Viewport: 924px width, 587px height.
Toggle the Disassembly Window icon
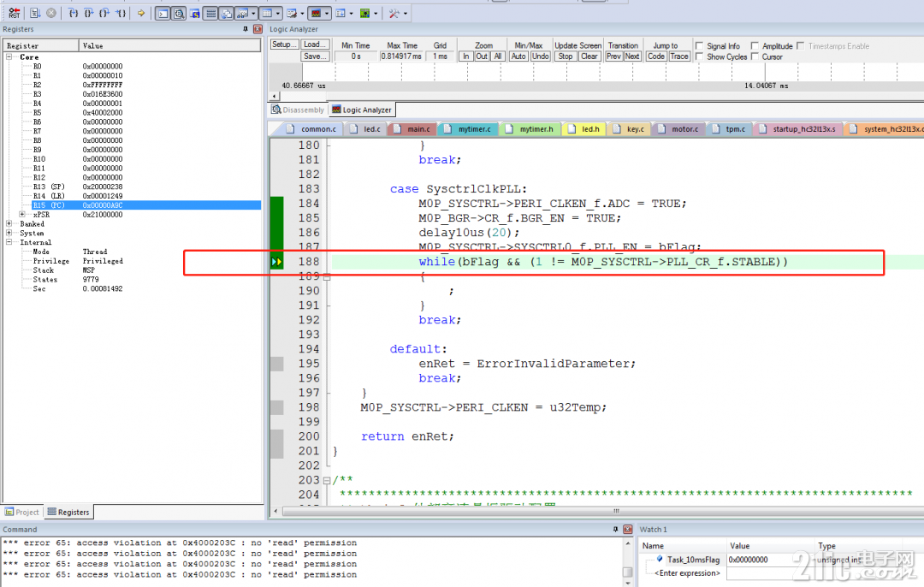179,13
